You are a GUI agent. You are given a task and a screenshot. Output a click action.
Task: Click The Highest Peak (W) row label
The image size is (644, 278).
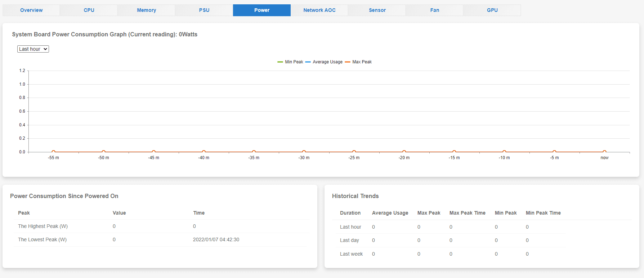click(x=43, y=226)
